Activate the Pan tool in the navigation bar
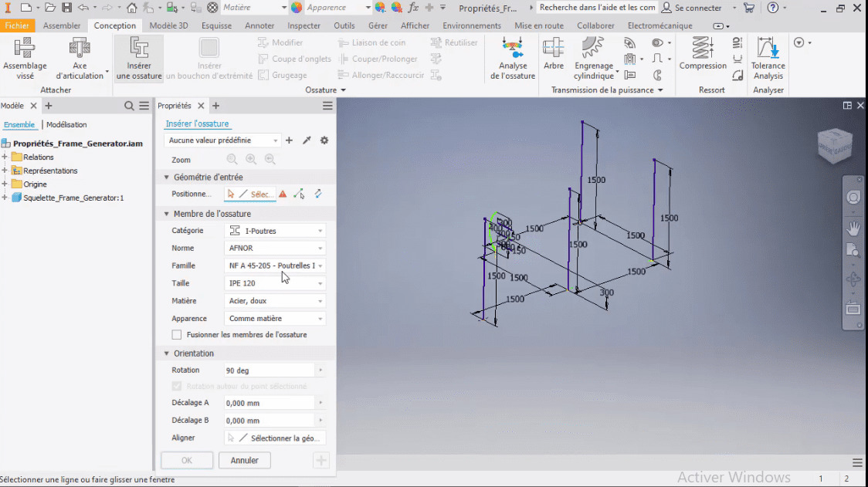 click(x=853, y=227)
